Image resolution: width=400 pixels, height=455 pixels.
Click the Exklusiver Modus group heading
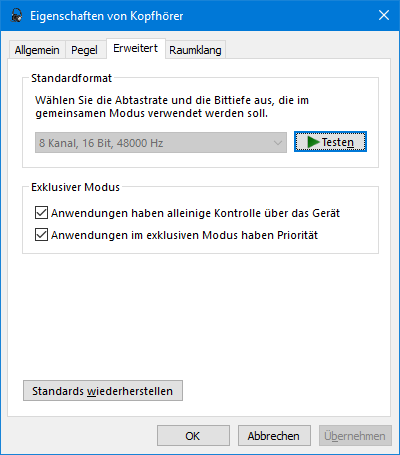(x=75, y=187)
